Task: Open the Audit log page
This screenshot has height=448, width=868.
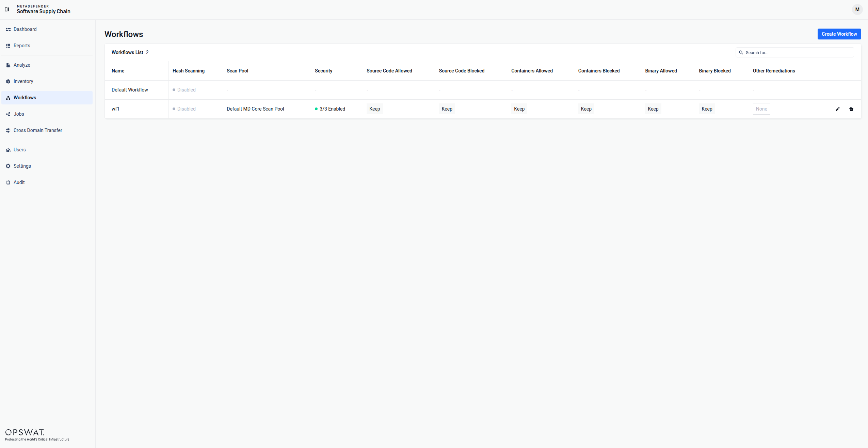Action: (47, 182)
